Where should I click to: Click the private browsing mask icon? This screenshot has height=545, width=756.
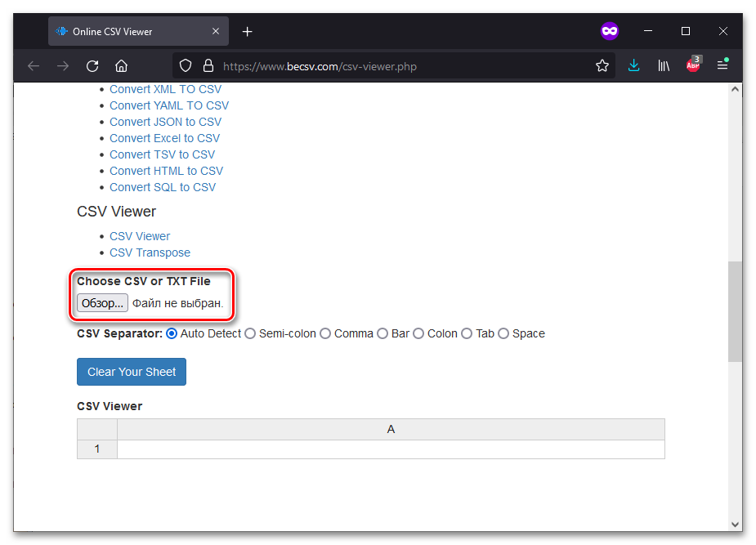(x=610, y=31)
